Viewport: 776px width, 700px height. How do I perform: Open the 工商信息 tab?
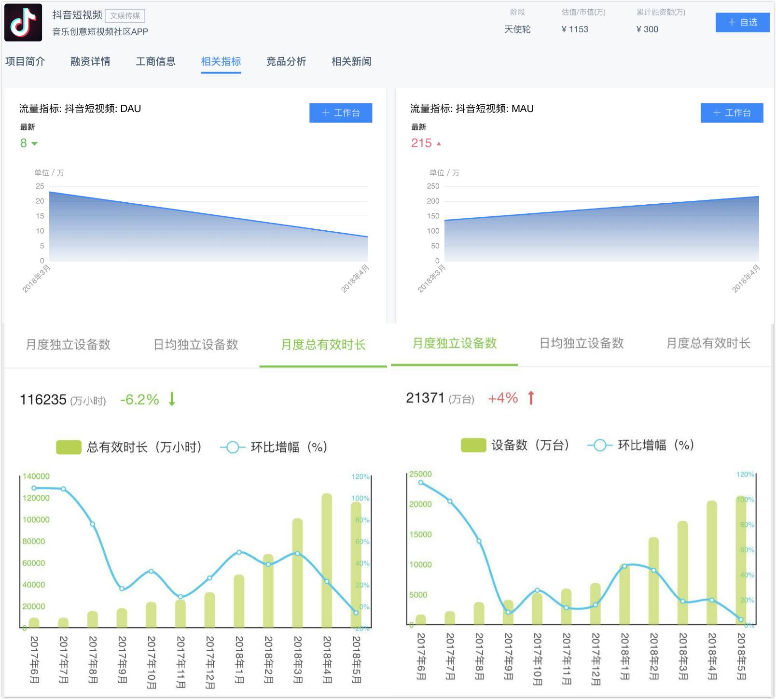point(155,61)
